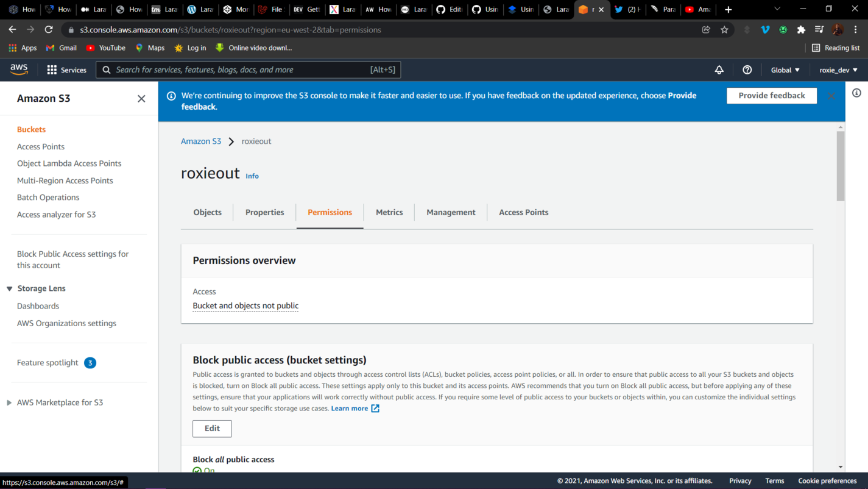The height and width of the screenshot is (489, 868).
Task: Open the info panel icon at right edge
Action: 856,93
